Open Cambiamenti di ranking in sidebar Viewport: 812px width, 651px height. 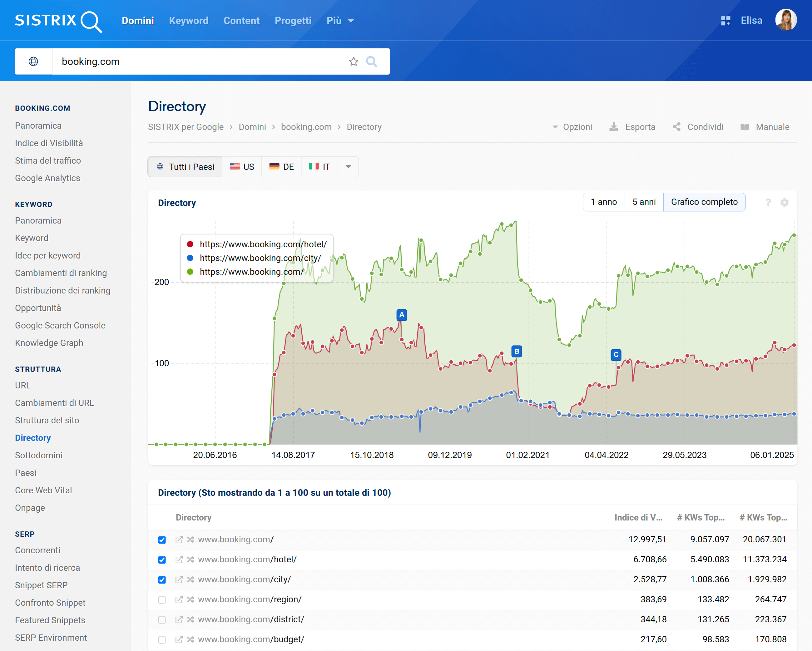click(61, 273)
